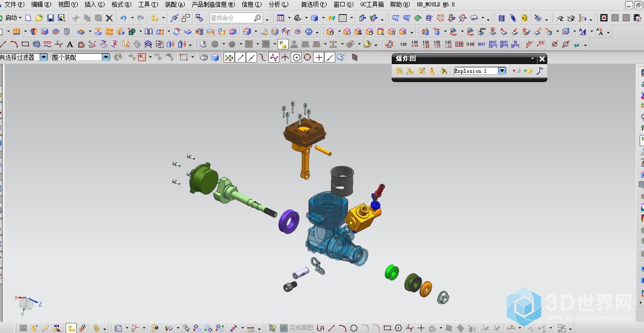Screen dimensions: 644x333
Task: Click the New file icon
Action: [x=28, y=18]
